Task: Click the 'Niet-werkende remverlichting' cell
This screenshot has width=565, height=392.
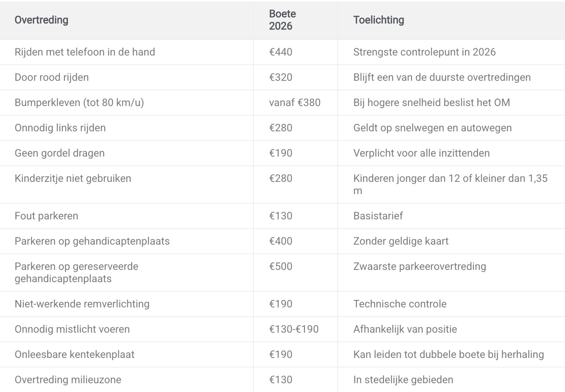Action: (x=82, y=304)
